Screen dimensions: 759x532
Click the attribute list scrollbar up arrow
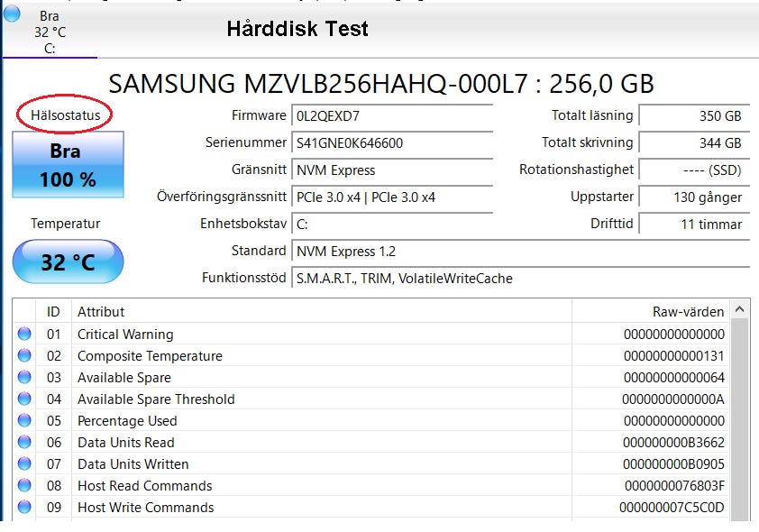pyautogui.click(x=740, y=309)
